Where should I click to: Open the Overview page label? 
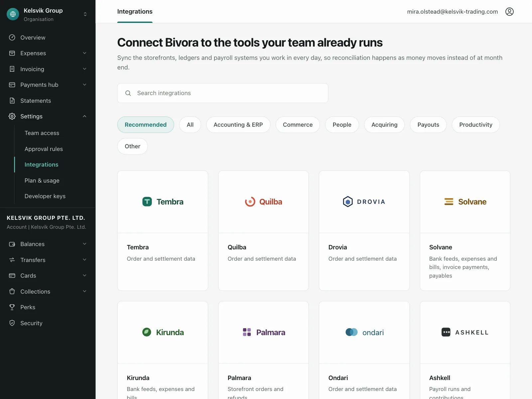click(x=33, y=38)
